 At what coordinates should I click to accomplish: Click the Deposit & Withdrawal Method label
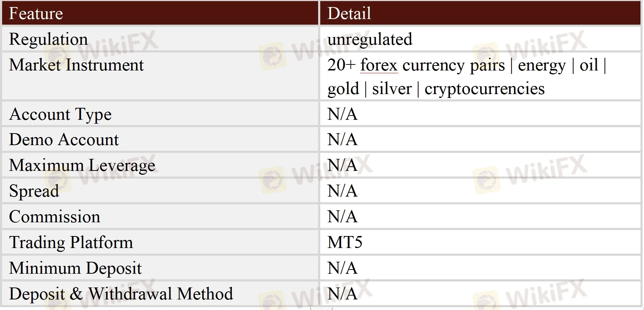121,294
